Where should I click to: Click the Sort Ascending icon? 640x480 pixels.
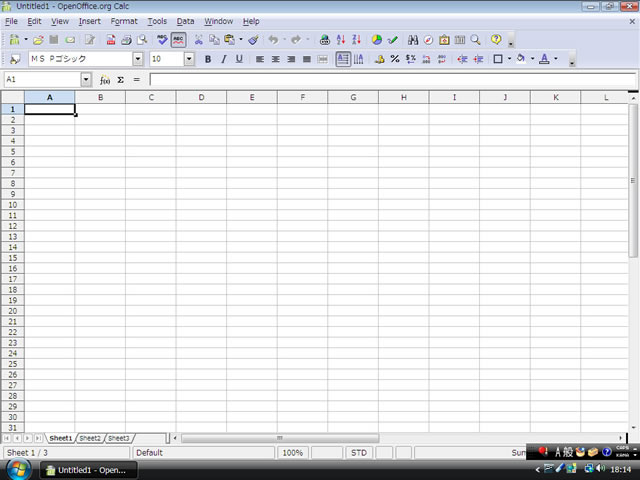[340, 40]
